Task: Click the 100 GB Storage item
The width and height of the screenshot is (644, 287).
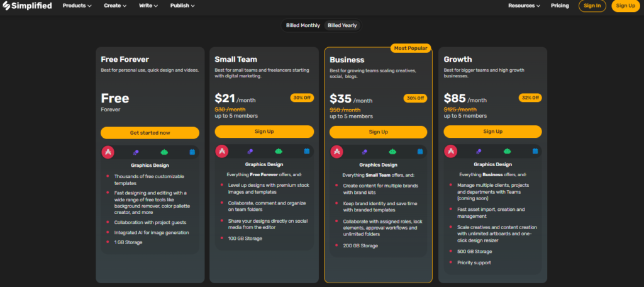Action: pos(245,238)
